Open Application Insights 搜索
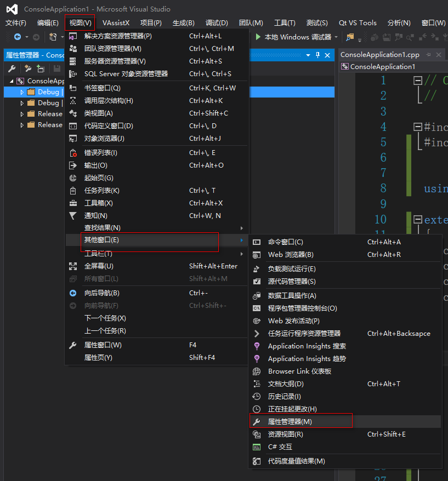Image resolution: width=448 pixels, height=481 pixels. click(345, 346)
